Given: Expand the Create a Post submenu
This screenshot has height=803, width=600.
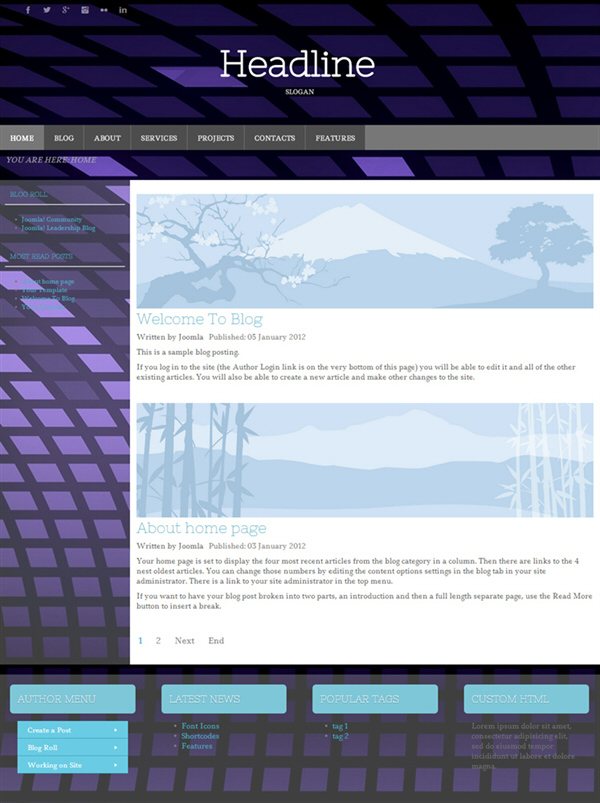Looking at the screenshot, I should coord(72,730).
